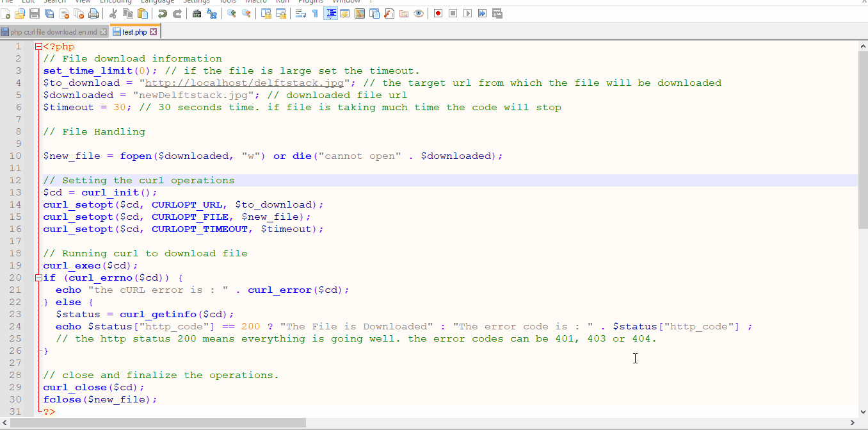Click the Zoom Out magnifier icon
Screen dimensions: 868x430
(246, 13)
